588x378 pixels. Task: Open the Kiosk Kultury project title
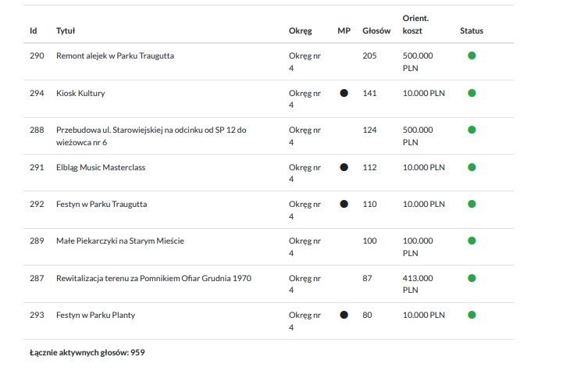80,93
